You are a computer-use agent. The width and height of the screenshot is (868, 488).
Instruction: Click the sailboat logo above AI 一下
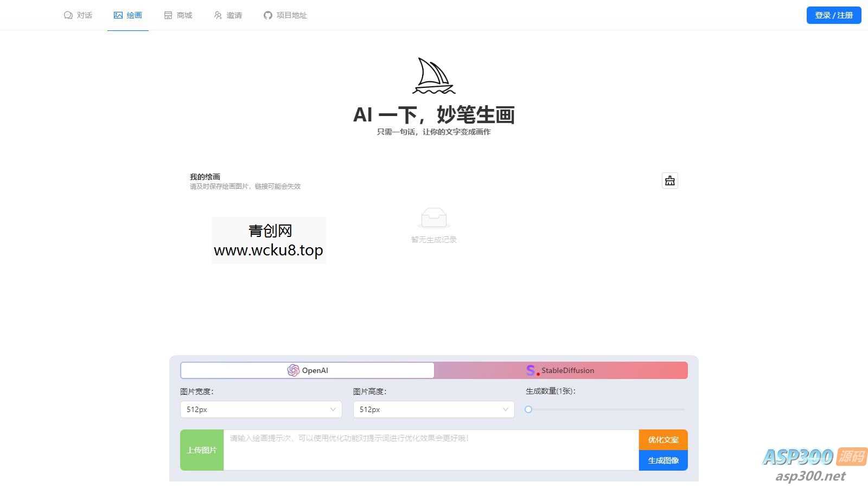[433, 75]
